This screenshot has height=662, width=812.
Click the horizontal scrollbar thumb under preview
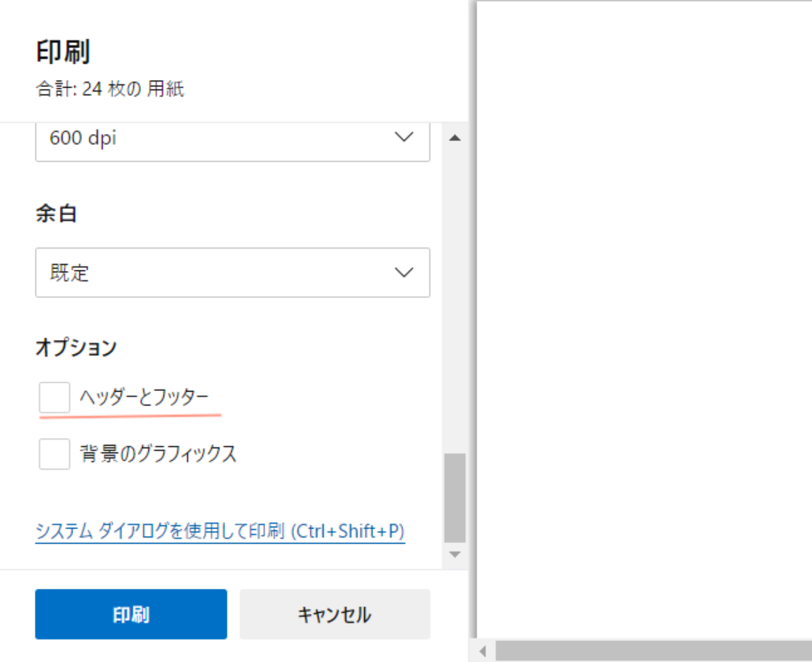(x=652, y=651)
